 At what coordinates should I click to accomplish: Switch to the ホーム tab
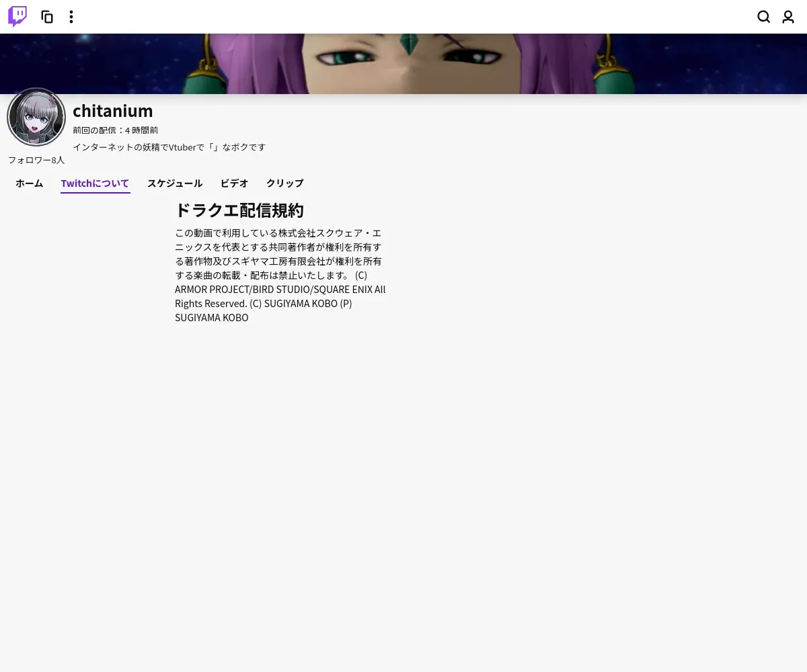click(30, 183)
